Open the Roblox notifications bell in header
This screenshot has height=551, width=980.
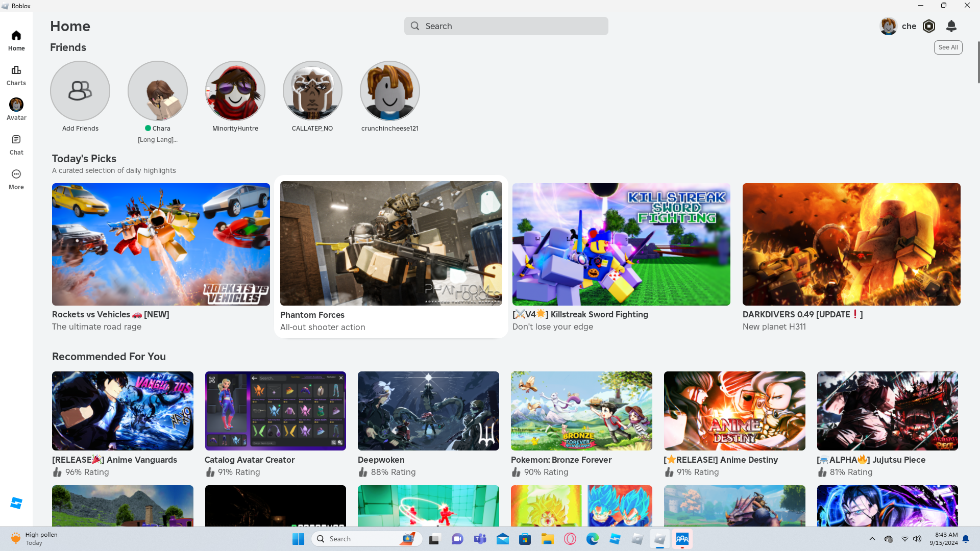951,26
